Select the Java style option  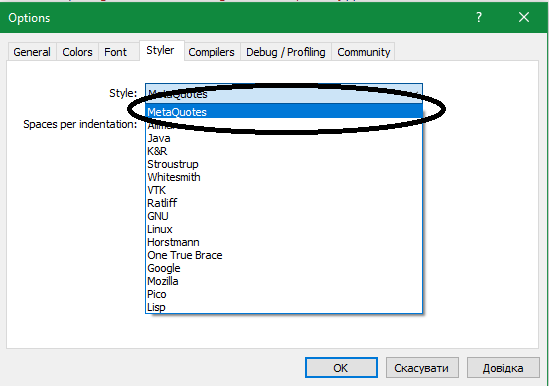pos(284,138)
